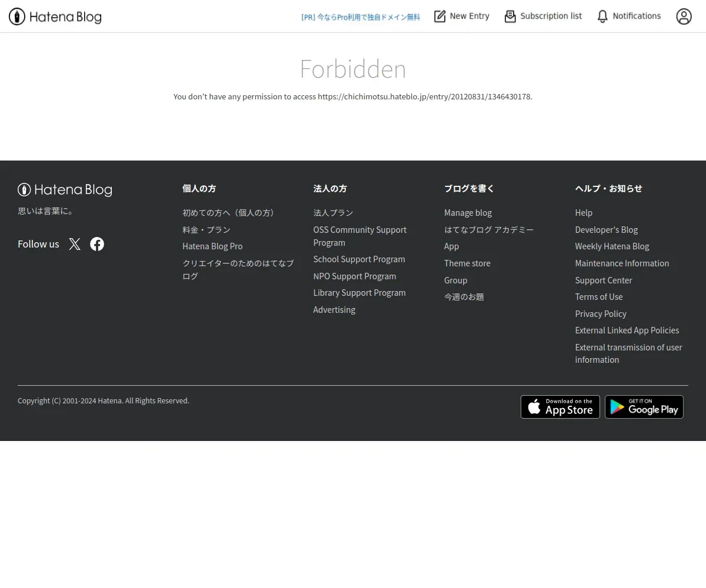This screenshot has height=588, width=706.
Task: Open the Help footer link
Action: (584, 213)
